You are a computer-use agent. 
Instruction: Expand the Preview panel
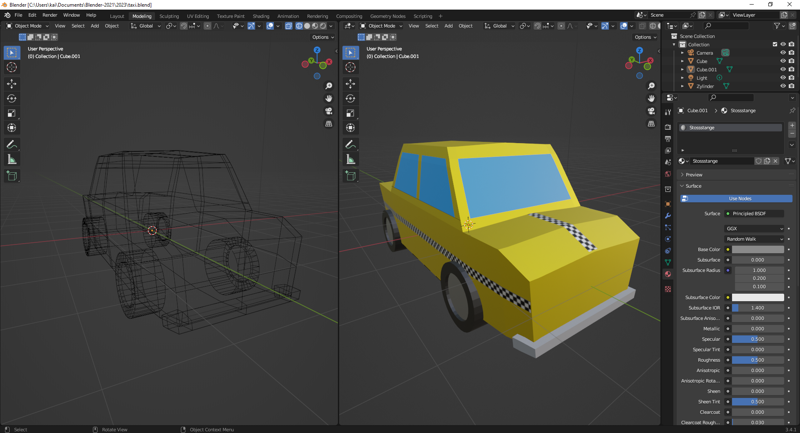(694, 175)
